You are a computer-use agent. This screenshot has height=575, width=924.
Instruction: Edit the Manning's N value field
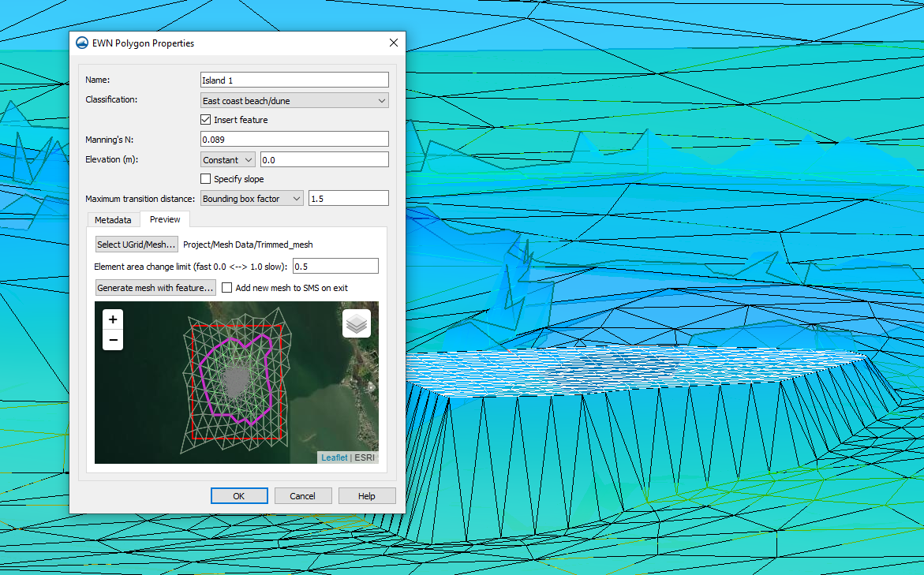coord(294,139)
